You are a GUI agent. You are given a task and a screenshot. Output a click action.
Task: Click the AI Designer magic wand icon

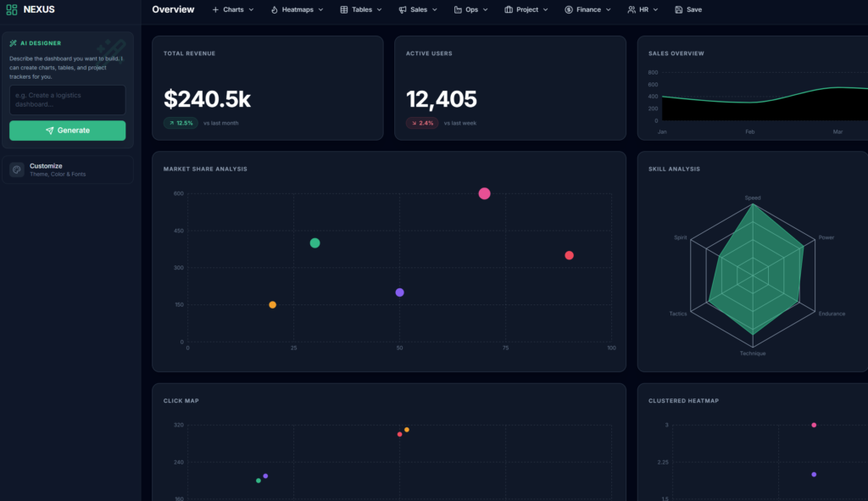pyautogui.click(x=14, y=43)
